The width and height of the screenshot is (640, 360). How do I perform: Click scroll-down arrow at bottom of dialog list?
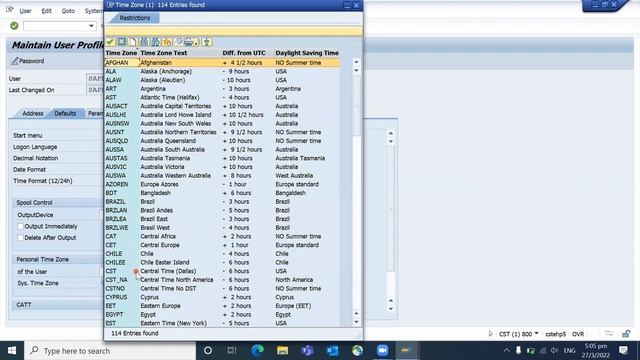point(356,322)
